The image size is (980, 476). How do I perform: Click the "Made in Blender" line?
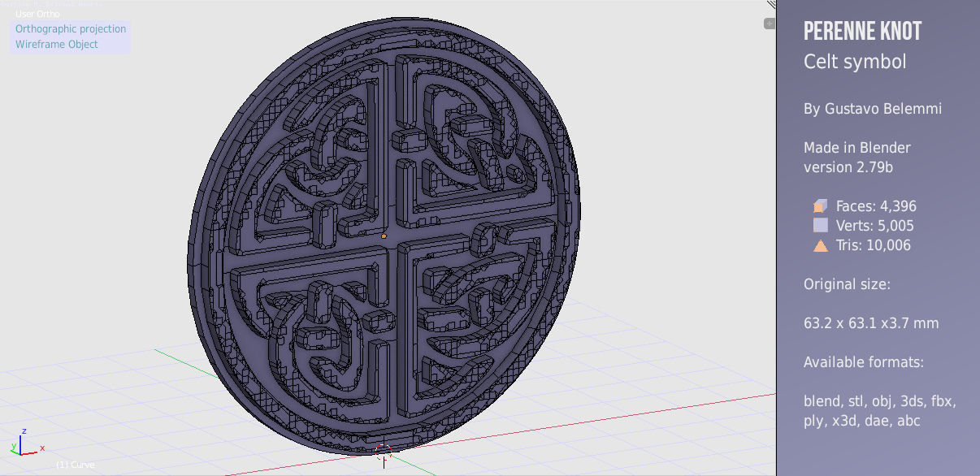tap(857, 148)
